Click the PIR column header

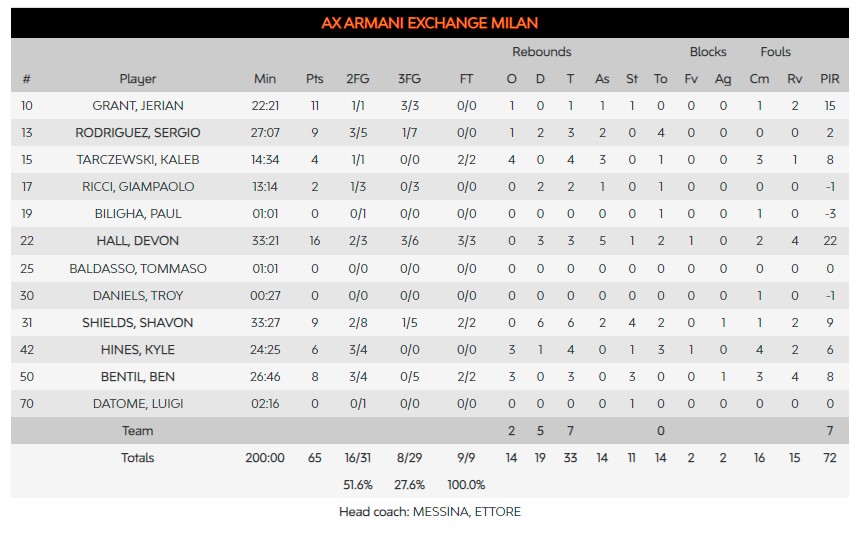[x=829, y=79]
